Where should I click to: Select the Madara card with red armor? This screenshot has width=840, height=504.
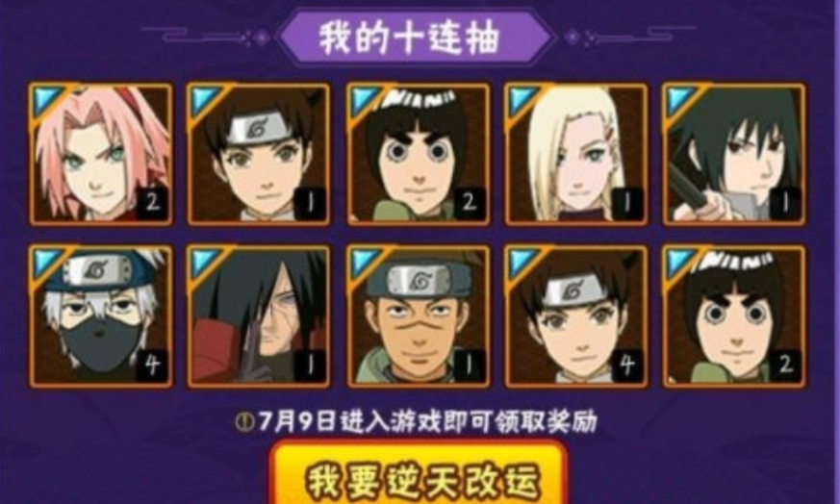[259, 316]
